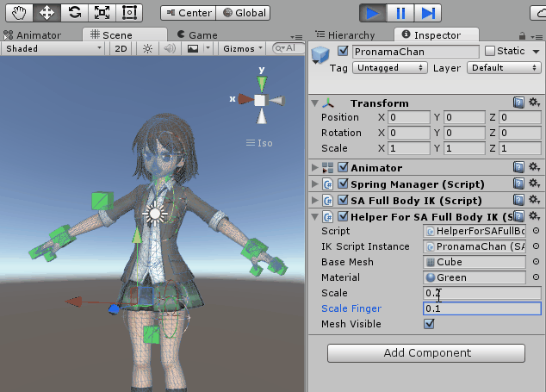Viewport: 546px width, 392px height.
Task: Open the scene effects dropdown arrow
Action: [208, 48]
